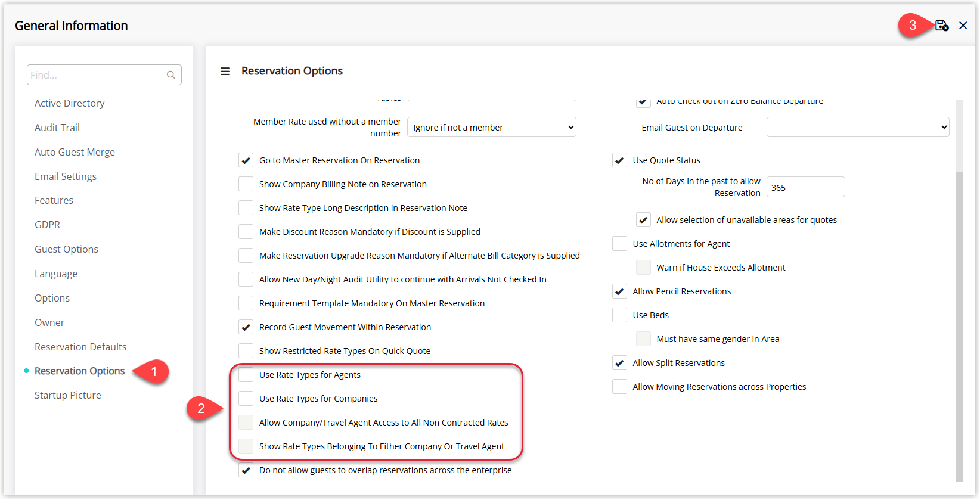Image resolution: width=980 pixels, height=500 pixels.
Task: Open Language settings
Action: click(56, 274)
